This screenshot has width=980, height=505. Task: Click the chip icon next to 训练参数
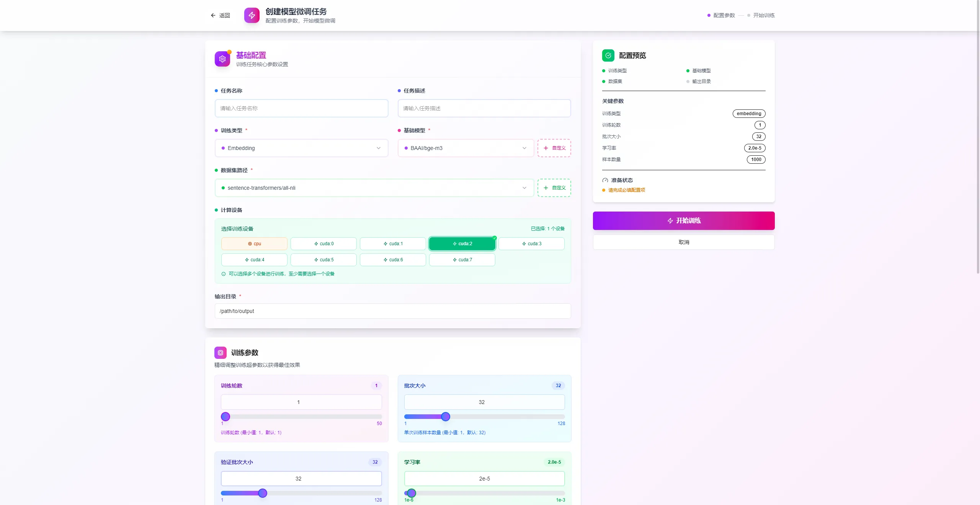(220, 353)
